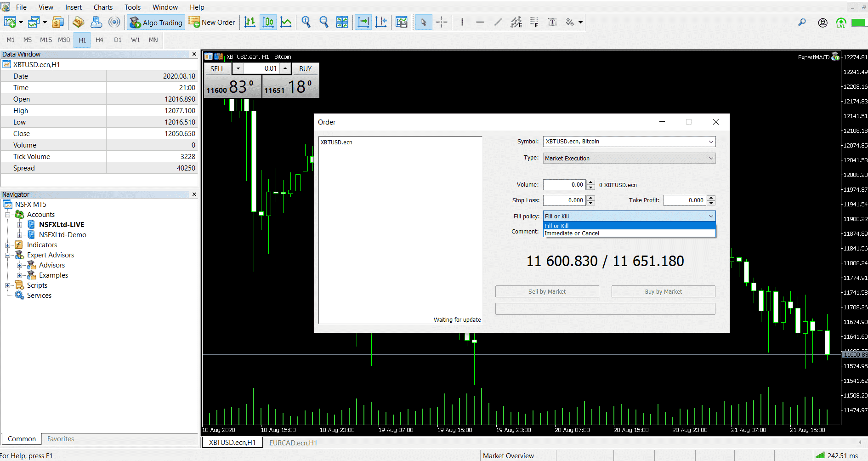
Task: Click New Order in the toolbar
Action: [x=212, y=22]
